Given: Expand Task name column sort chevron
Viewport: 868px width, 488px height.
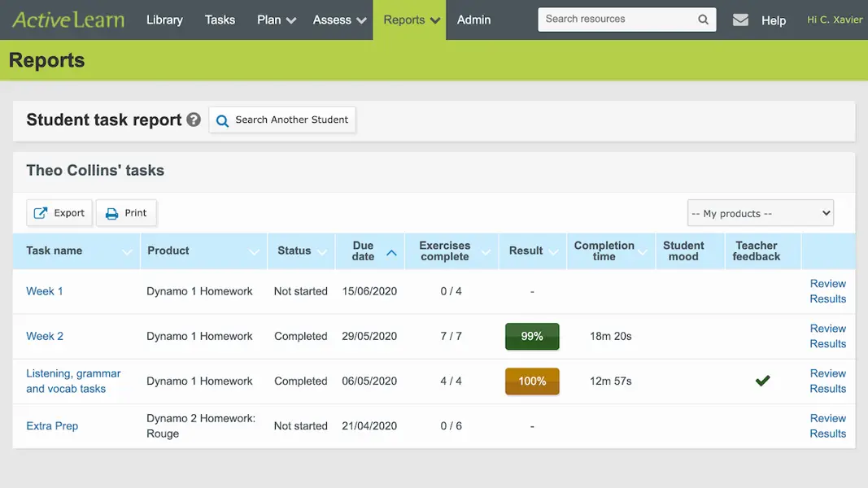Looking at the screenshot, I should click(127, 252).
